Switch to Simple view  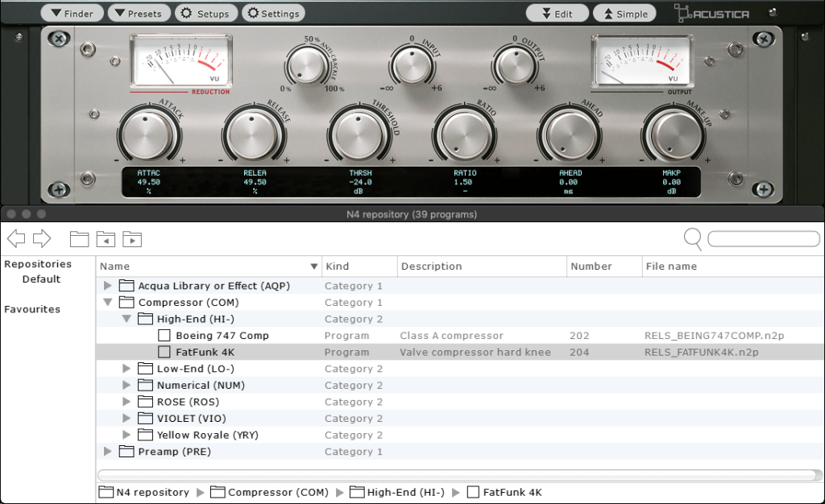tap(624, 12)
